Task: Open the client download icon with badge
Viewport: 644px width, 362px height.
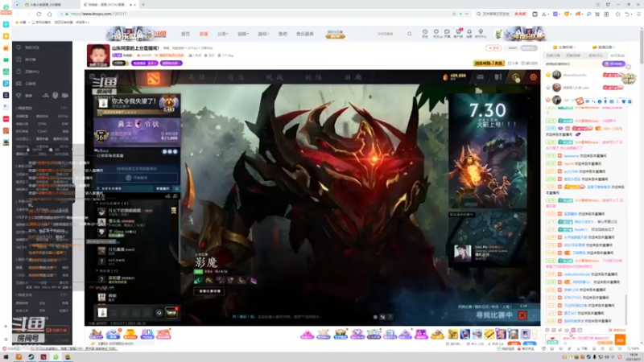Action: [x=458, y=33]
